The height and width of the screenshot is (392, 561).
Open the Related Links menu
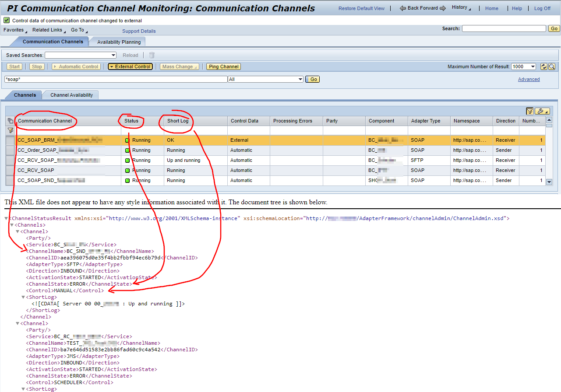click(49, 30)
